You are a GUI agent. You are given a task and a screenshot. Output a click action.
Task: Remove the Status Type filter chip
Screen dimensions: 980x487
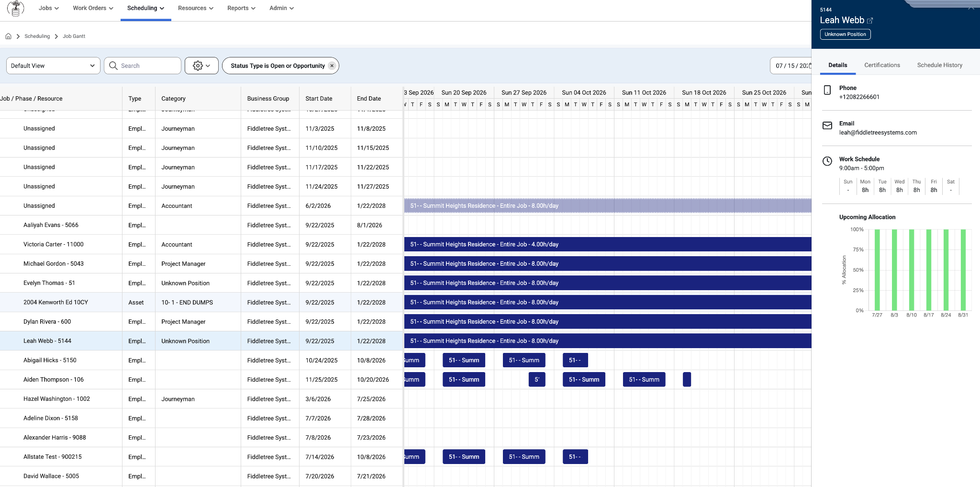coord(332,66)
